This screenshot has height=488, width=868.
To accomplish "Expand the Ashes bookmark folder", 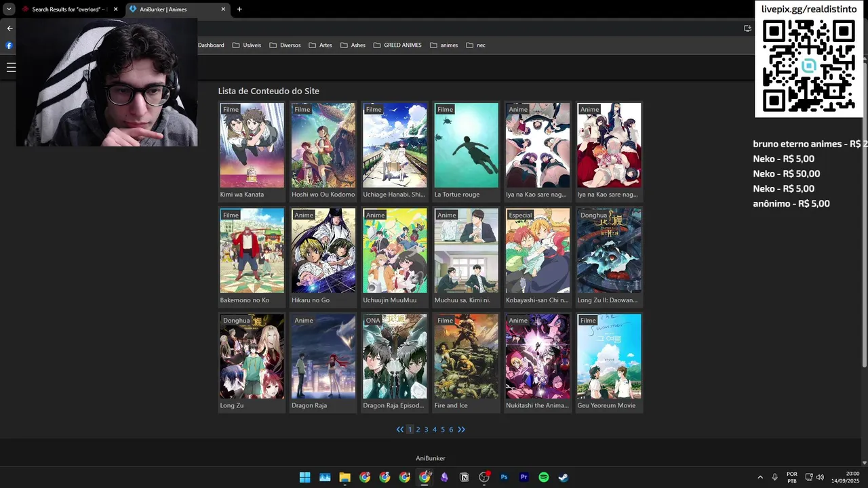I will click(353, 45).
